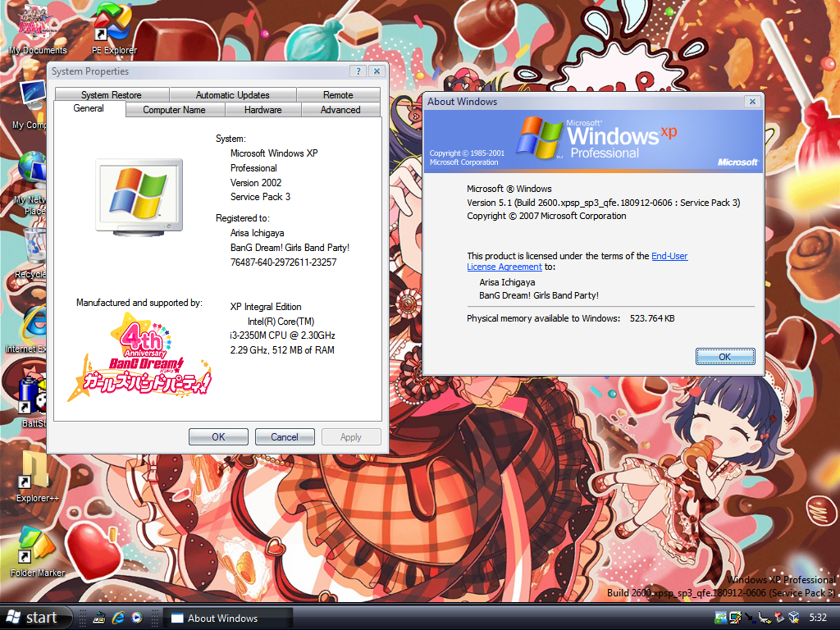Click the Windows XP Professional banner logo
Screen dimensions: 840x630
(x=597, y=138)
